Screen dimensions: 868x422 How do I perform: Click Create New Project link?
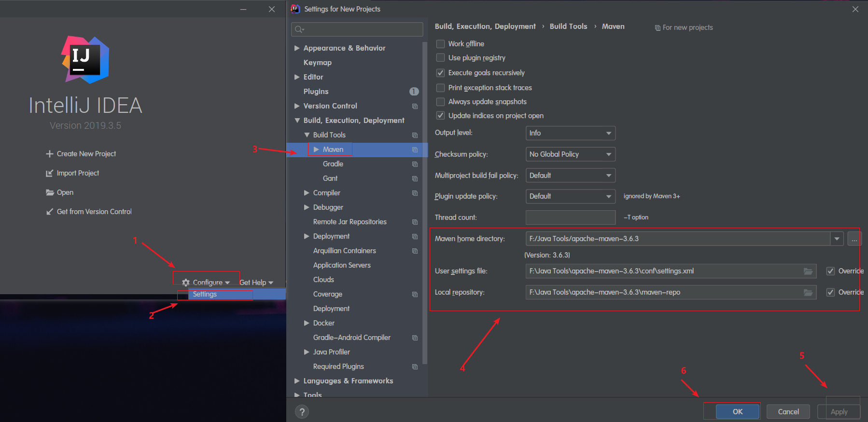[86, 154]
